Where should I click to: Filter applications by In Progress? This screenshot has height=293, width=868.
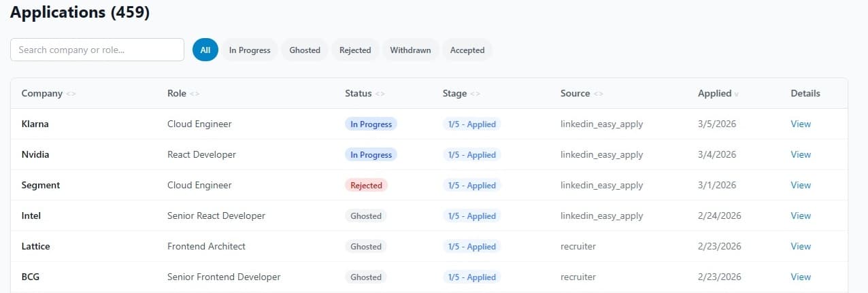250,50
